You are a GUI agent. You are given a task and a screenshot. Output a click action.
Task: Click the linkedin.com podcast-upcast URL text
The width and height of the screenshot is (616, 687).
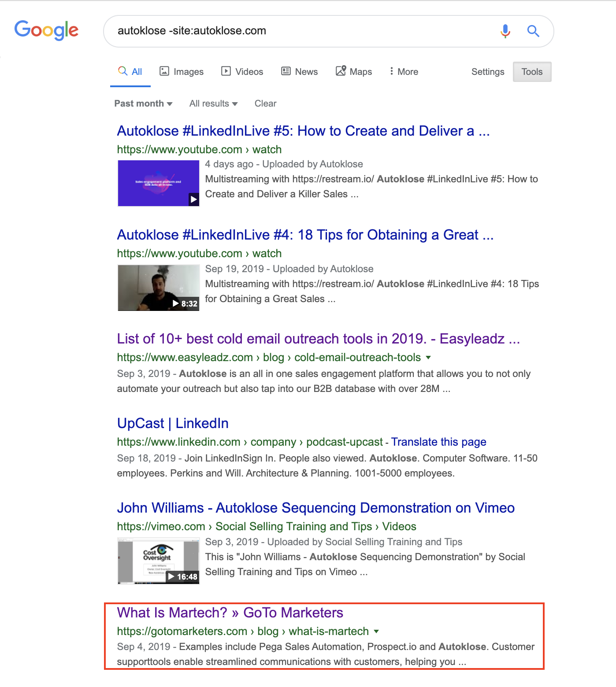pyautogui.click(x=250, y=442)
